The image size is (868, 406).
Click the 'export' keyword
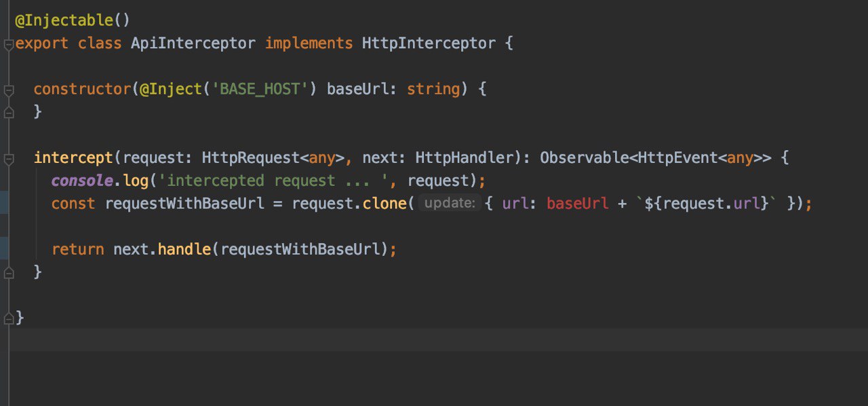coord(42,43)
